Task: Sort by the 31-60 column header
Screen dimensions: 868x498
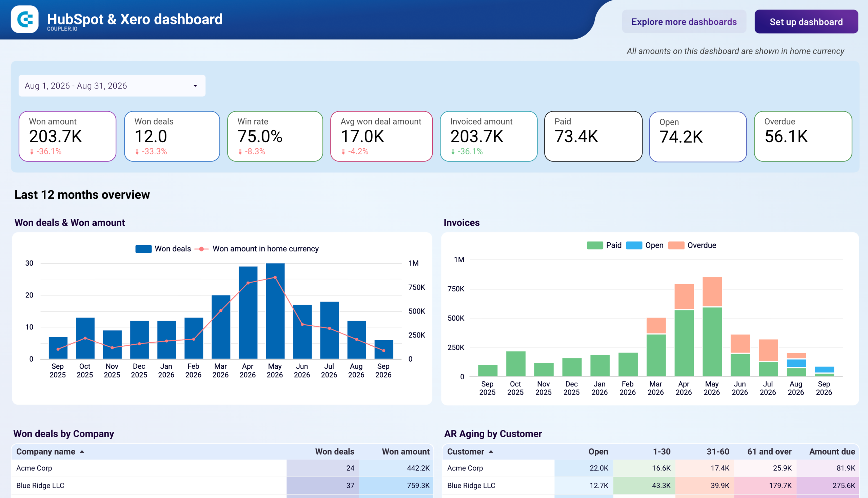Action: [718, 452]
